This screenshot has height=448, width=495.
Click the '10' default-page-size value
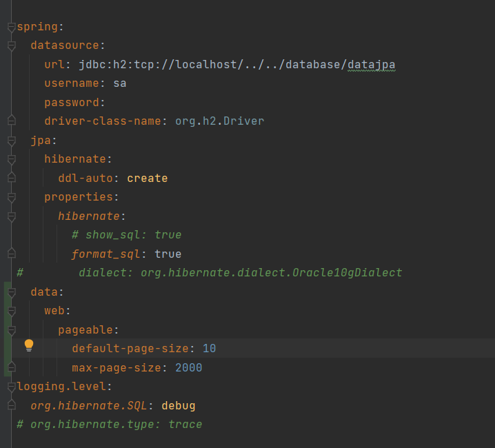coord(210,349)
